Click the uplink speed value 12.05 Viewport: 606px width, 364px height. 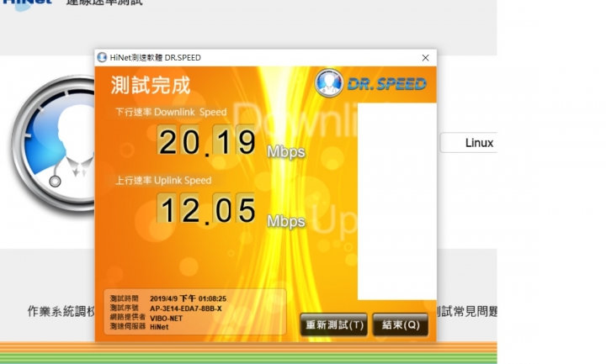click(x=206, y=209)
